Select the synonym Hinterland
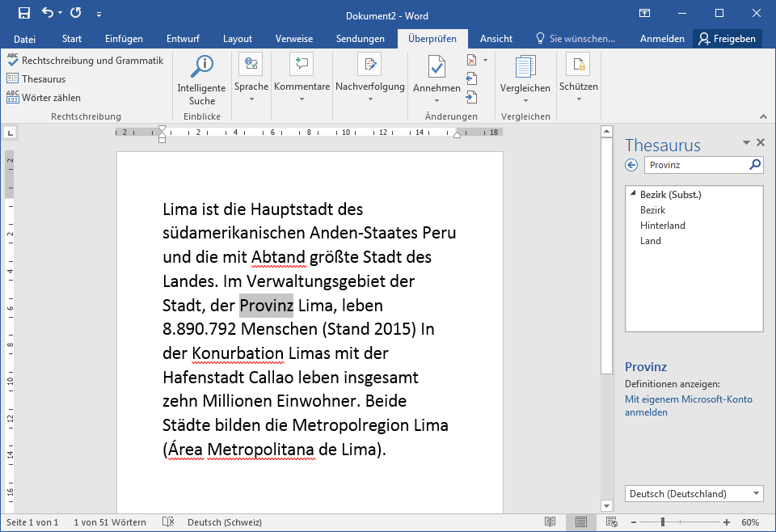 (663, 226)
